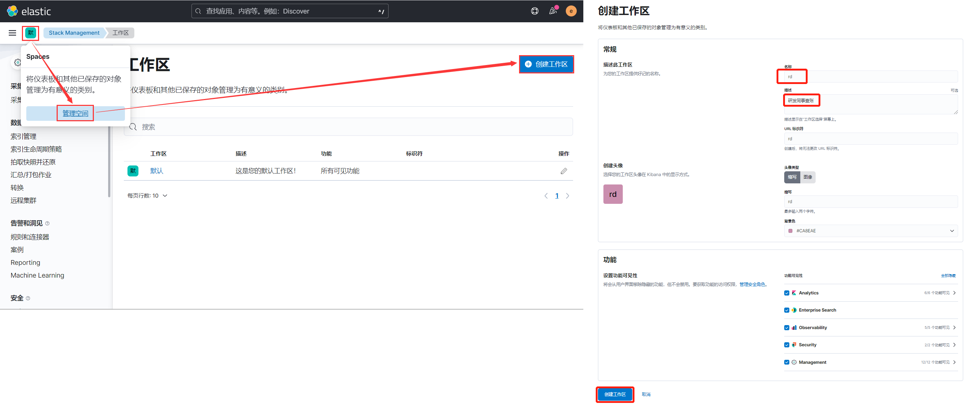
Task: Click the pencil edit icon for 默认 space
Action: tap(564, 171)
